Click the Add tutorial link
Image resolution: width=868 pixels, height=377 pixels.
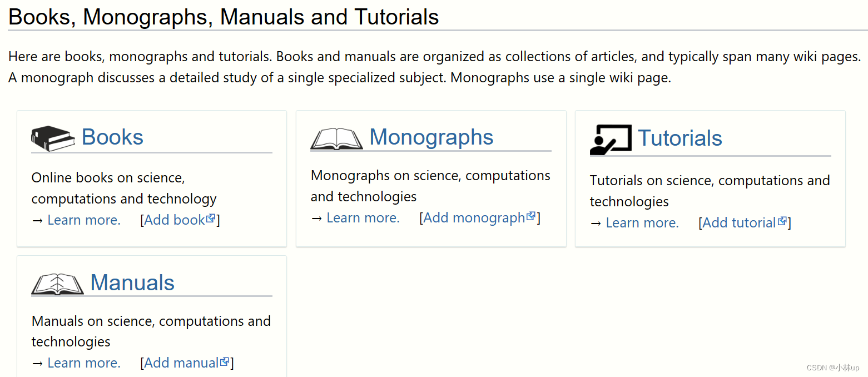tap(740, 222)
